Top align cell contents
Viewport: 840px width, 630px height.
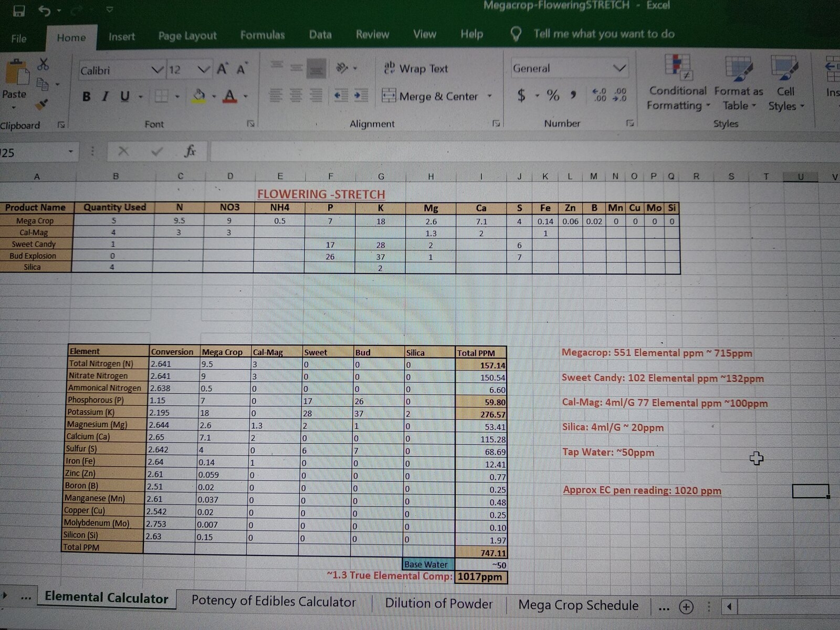click(277, 66)
